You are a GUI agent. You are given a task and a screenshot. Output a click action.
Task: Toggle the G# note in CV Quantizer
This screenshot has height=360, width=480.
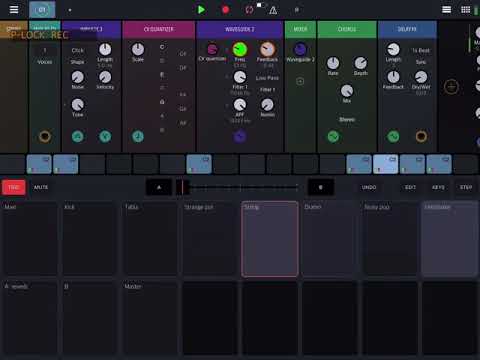[183, 109]
